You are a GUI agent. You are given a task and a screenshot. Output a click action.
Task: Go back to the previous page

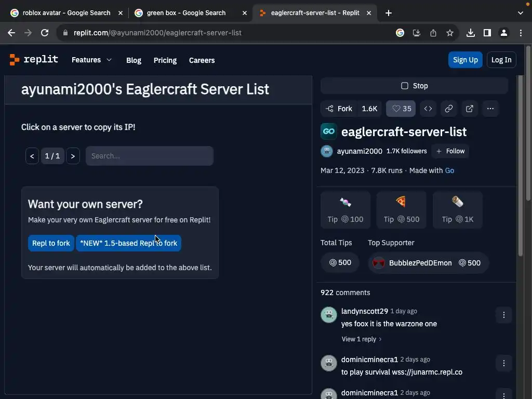(11, 33)
